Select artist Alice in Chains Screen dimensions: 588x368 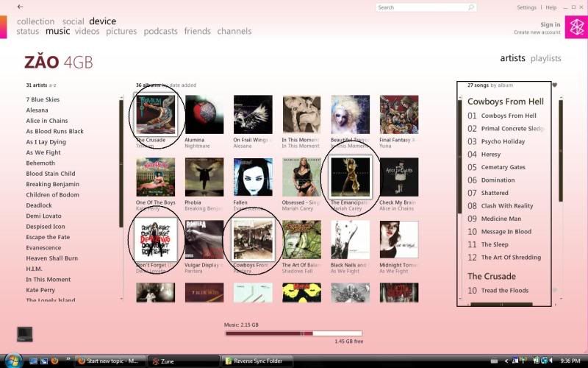click(47, 121)
